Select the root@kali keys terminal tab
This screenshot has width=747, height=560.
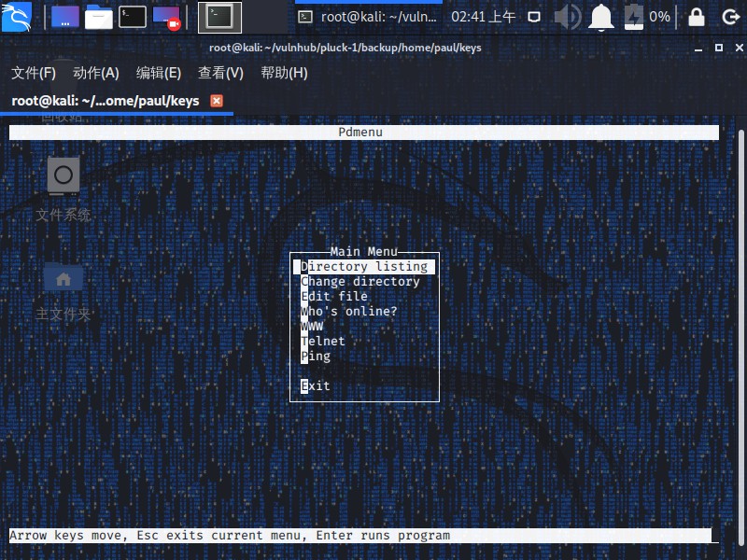(106, 101)
